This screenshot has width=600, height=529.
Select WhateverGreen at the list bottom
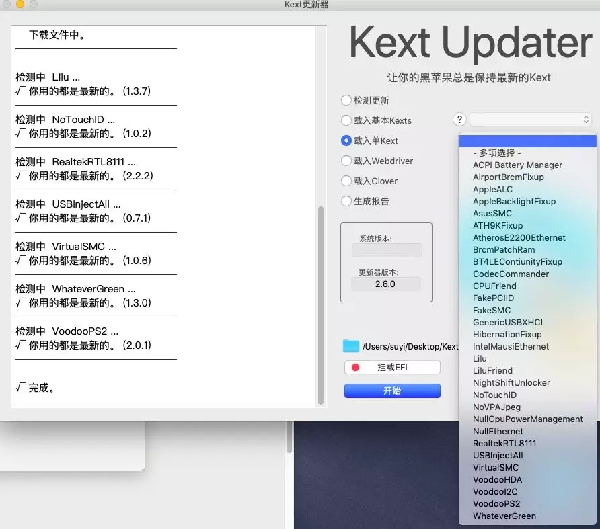click(x=504, y=515)
